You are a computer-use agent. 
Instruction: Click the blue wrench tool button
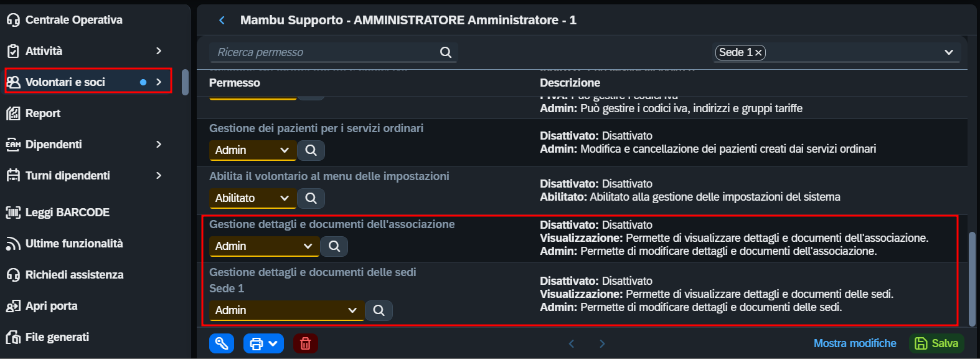(x=221, y=343)
